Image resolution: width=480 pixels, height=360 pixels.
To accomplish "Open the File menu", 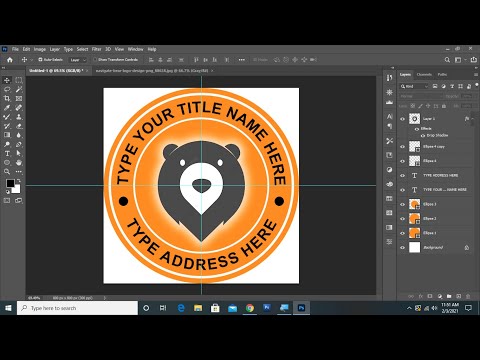I will pos(15,49).
